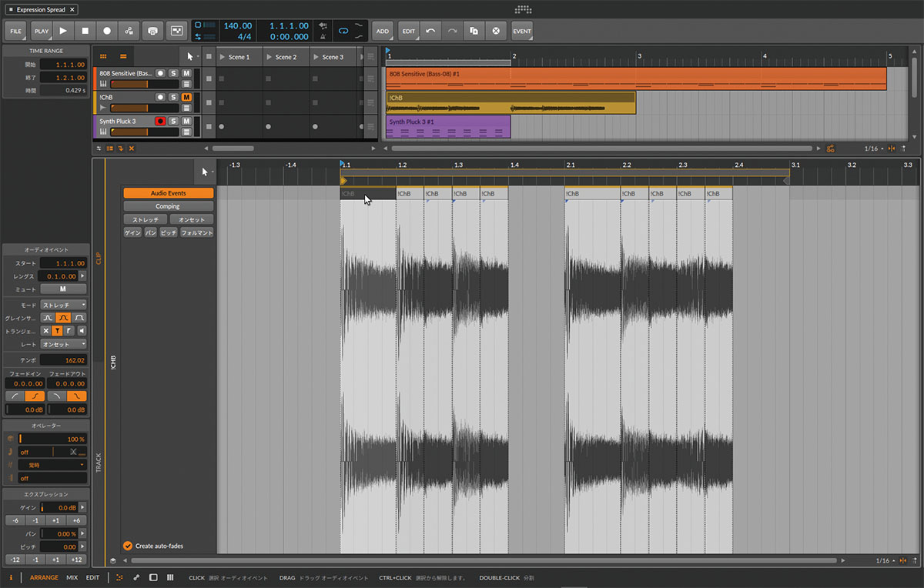The height and width of the screenshot is (588, 924).
Task: Enable the metronome icon
Action: pyautogui.click(x=321, y=36)
